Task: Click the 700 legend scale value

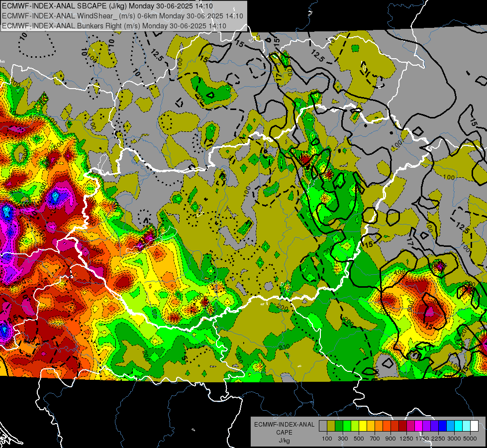Action: pyautogui.click(x=375, y=439)
